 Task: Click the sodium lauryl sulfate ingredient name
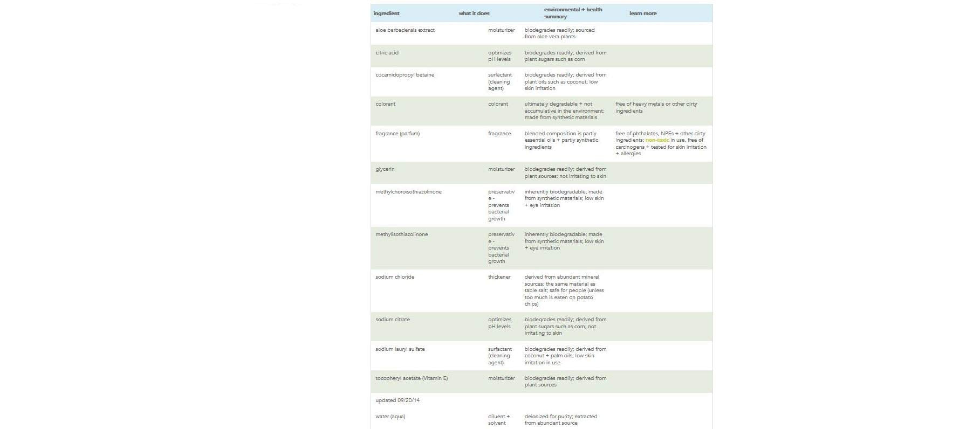[x=400, y=349]
